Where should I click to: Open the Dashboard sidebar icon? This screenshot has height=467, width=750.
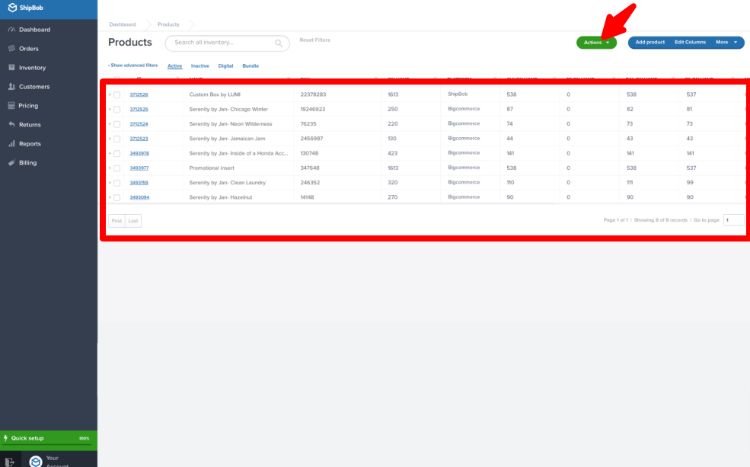[11, 30]
